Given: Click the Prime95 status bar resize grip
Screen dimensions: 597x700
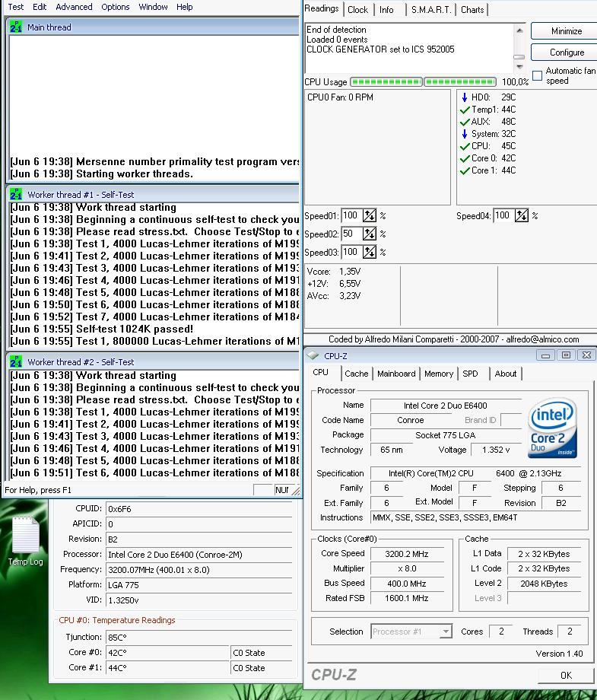Looking at the screenshot, I should point(296,491).
